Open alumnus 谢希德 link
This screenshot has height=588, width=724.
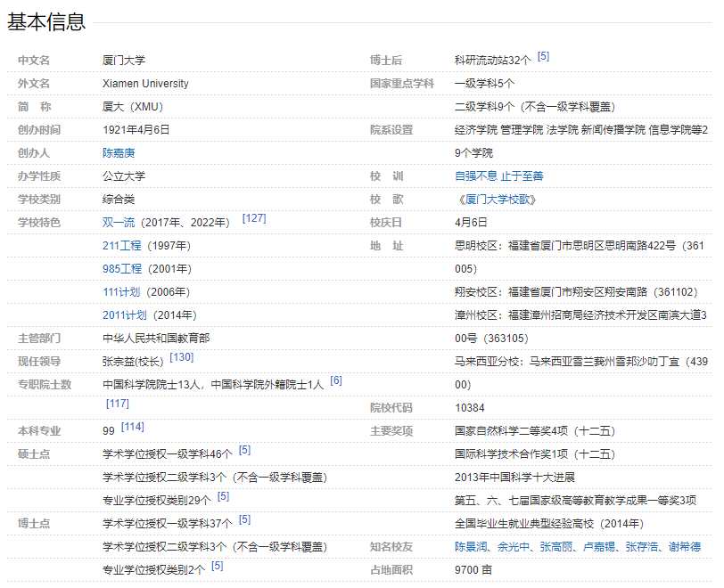pyautogui.click(x=685, y=547)
